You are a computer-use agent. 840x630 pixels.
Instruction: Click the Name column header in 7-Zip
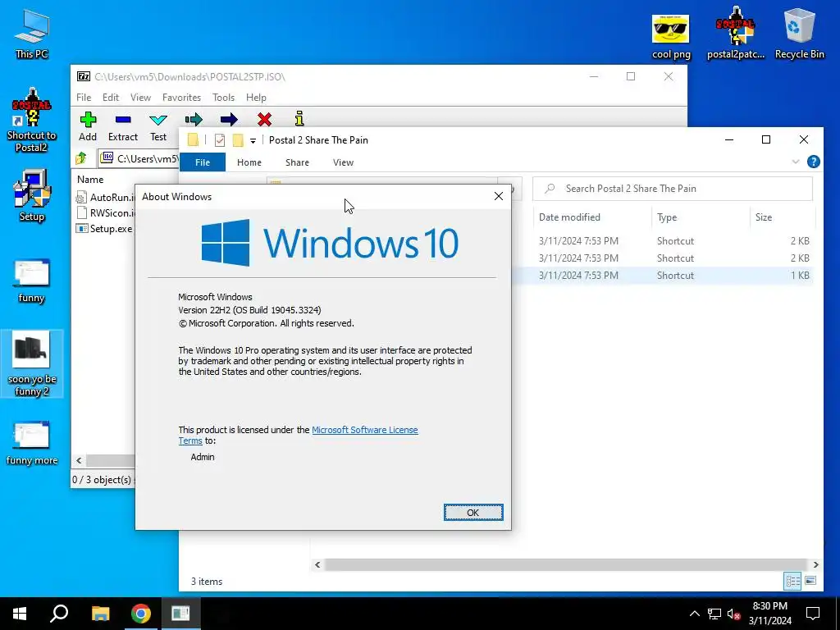(x=90, y=180)
